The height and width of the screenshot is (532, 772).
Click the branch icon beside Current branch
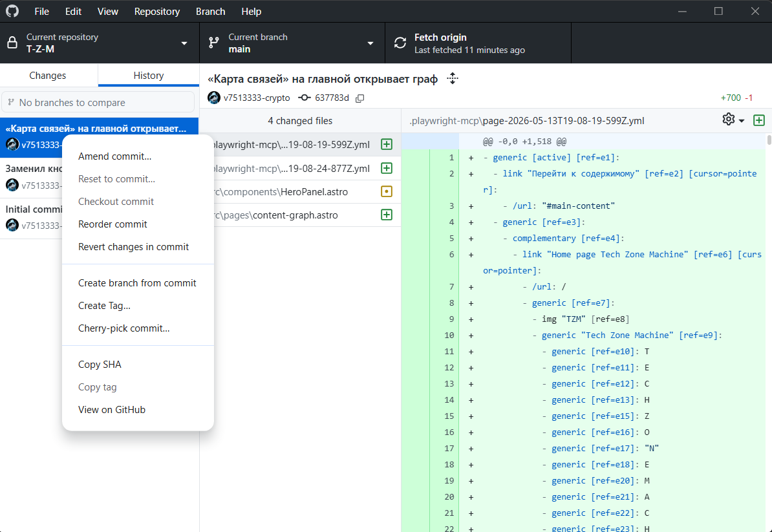tap(213, 43)
